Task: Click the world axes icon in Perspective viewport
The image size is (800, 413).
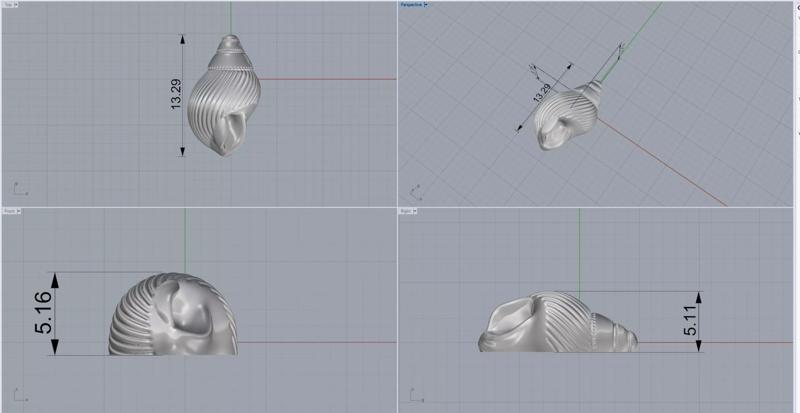Action: 416,192
